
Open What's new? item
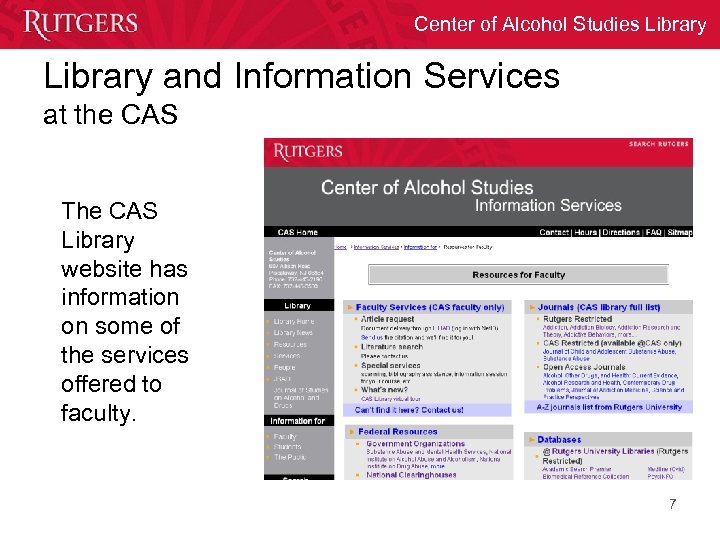click(384, 389)
